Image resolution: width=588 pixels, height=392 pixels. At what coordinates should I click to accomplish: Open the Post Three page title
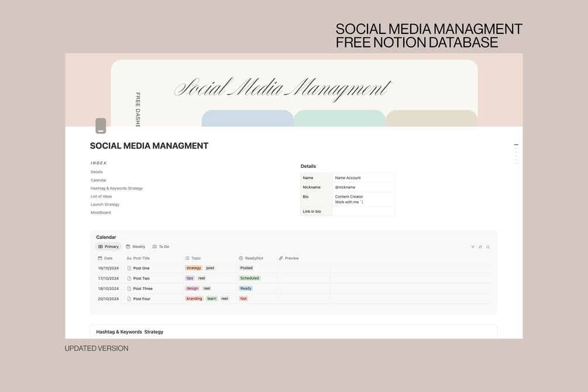[x=143, y=288]
